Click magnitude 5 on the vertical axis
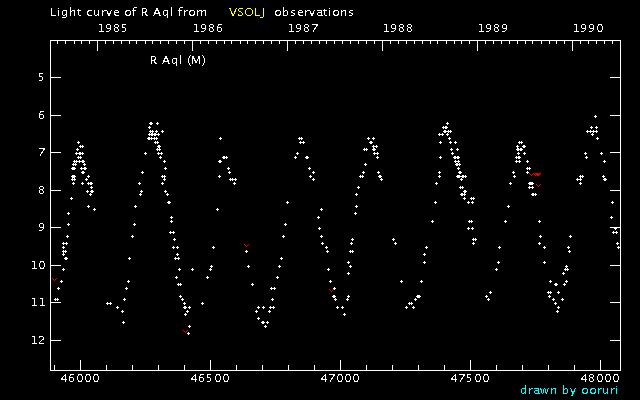640x400 pixels. (x=40, y=77)
